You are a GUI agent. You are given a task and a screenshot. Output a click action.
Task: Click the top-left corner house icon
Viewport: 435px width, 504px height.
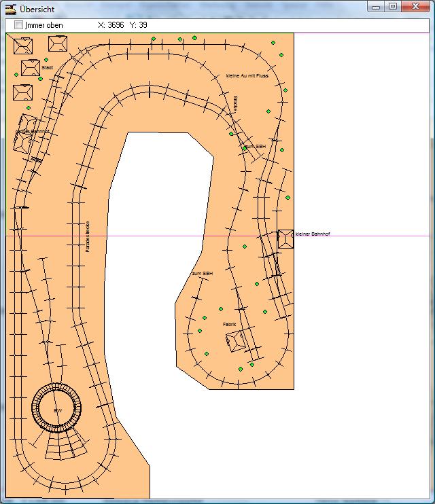pyautogui.click(x=23, y=47)
